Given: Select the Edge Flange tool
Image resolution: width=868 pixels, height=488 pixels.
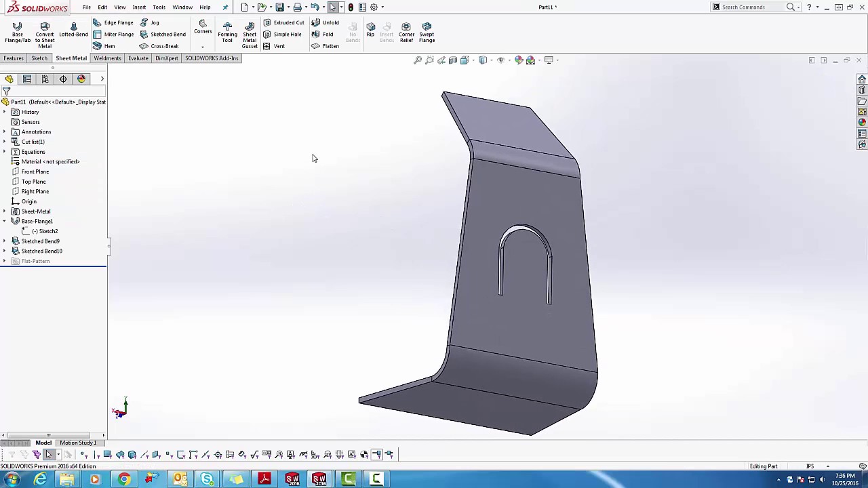Looking at the screenshot, I should pos(113,22).
